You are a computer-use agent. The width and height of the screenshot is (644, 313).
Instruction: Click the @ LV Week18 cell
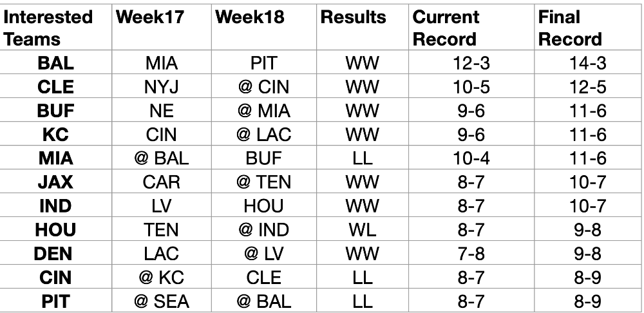click(263, 253)
